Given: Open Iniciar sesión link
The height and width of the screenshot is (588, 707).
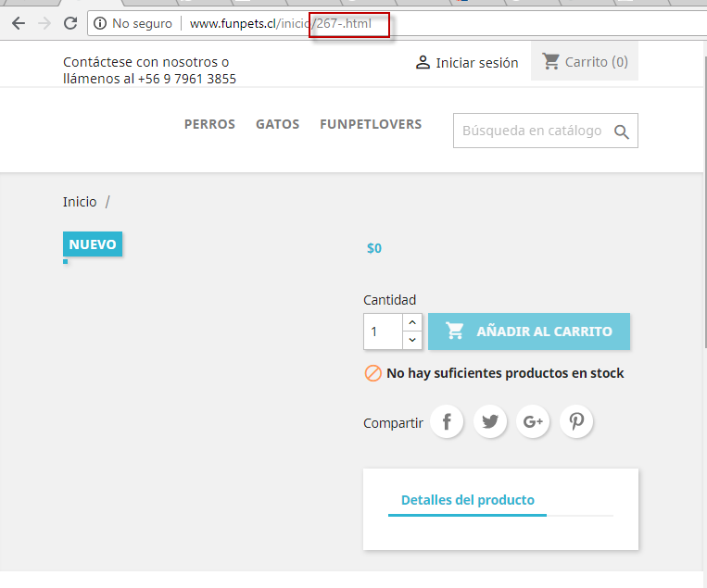Looking at the screenshot, I should click(x=477, y=63).
